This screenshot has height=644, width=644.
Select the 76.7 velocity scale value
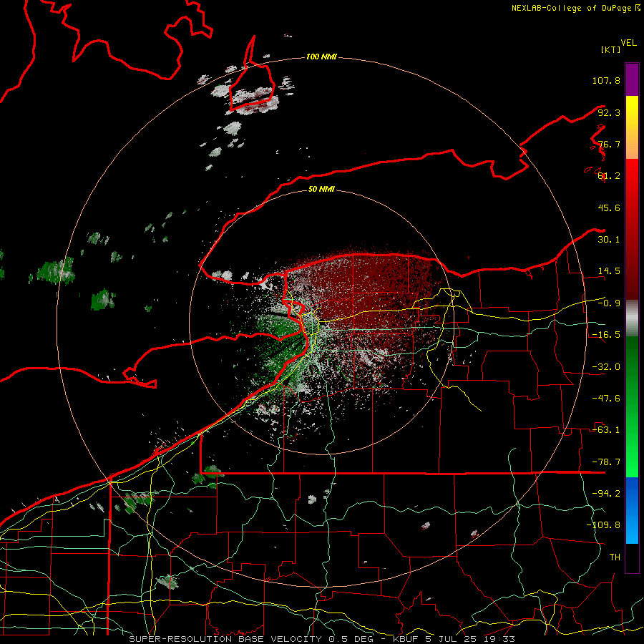click(609, 144)
